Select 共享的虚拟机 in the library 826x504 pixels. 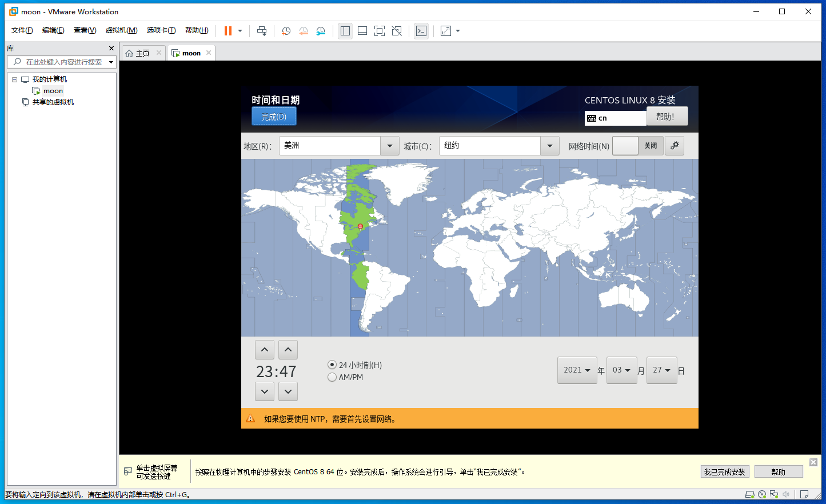(x=53, y=102)
